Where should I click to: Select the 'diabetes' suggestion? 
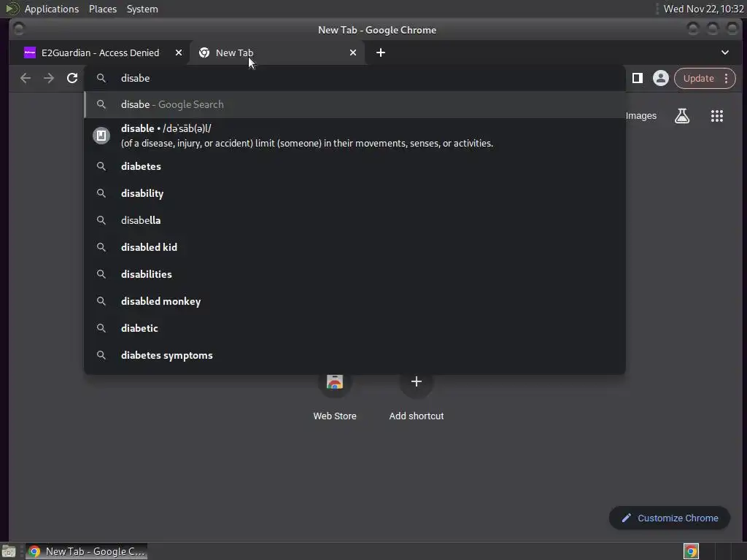click(355, 166)
